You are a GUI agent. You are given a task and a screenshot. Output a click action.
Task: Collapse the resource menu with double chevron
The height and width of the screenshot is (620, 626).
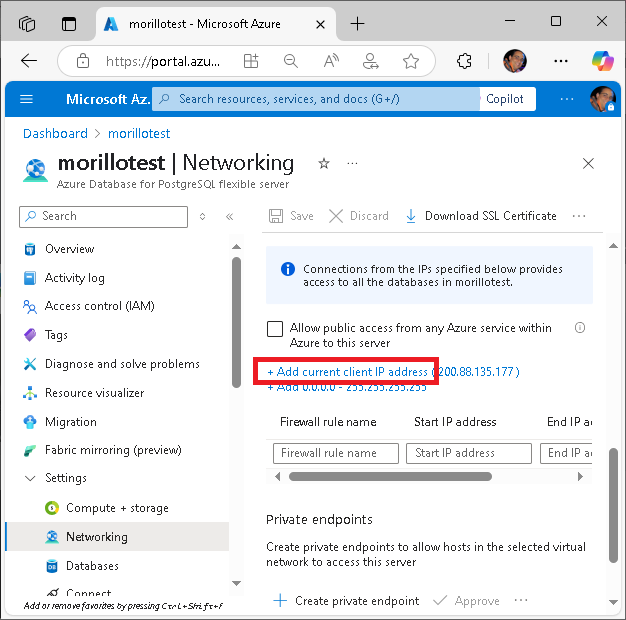click(229, 216)
